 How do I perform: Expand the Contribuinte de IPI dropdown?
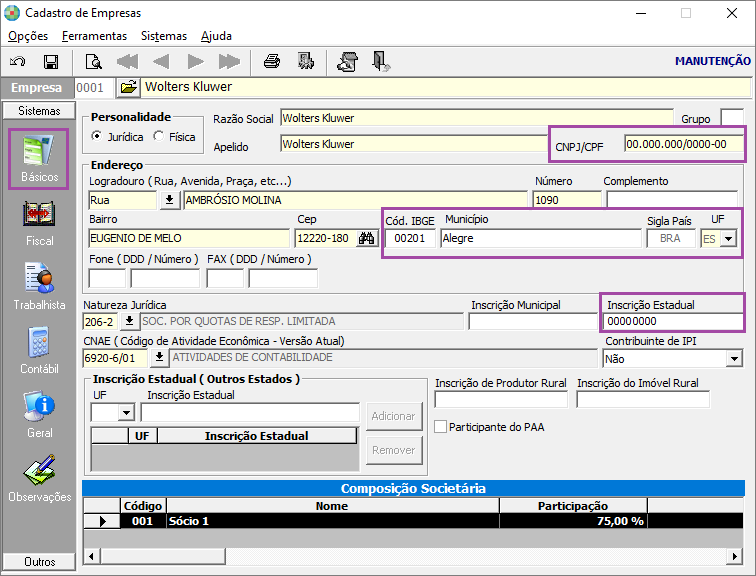click(x=734, y=359)
